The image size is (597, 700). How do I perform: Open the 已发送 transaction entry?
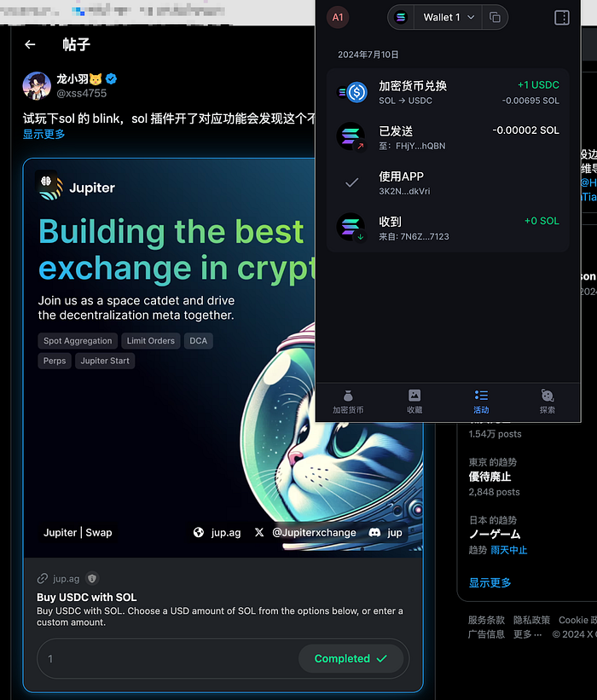[x=448, y=137]
